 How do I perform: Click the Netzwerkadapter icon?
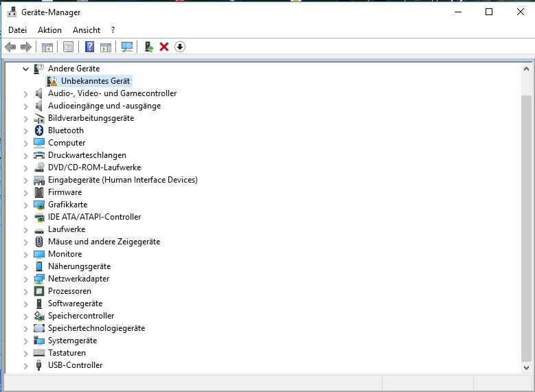point(39,279)
